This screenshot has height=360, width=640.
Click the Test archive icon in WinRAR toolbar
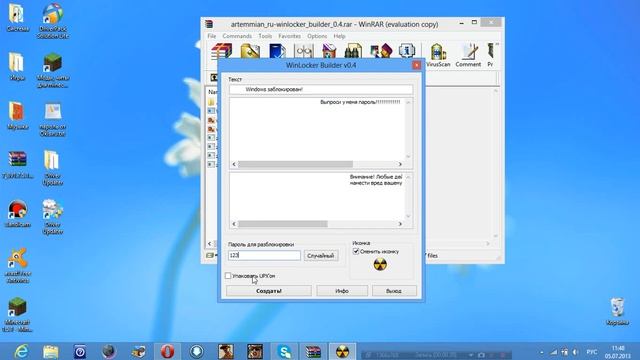277,51
